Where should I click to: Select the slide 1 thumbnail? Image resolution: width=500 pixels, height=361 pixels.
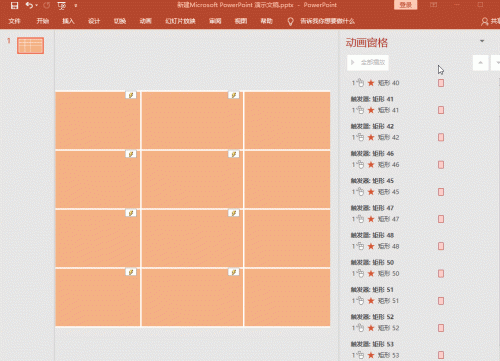pos(30,46)
